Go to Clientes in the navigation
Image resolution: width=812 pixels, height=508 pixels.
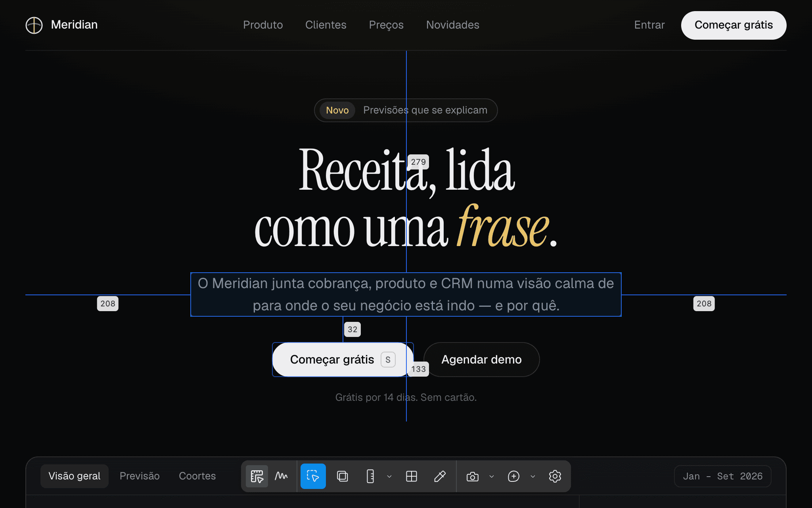[x=326, y=25]
